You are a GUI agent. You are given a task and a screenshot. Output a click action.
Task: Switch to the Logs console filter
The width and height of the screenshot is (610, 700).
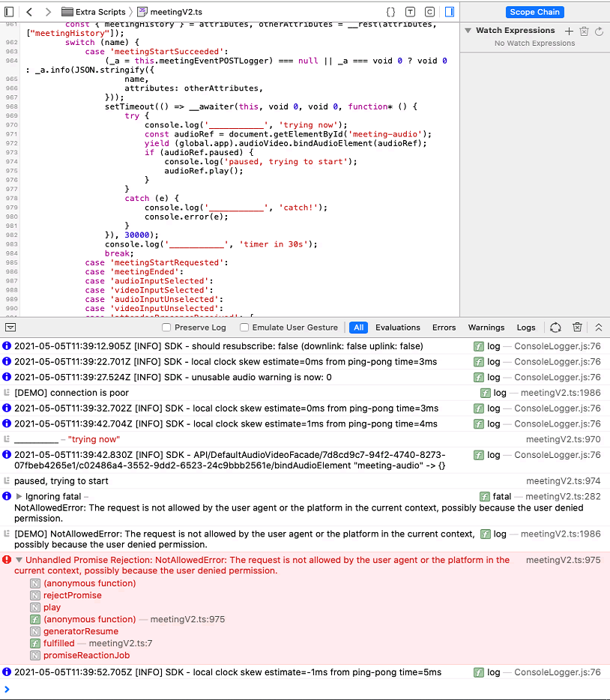tap(525, 328)
